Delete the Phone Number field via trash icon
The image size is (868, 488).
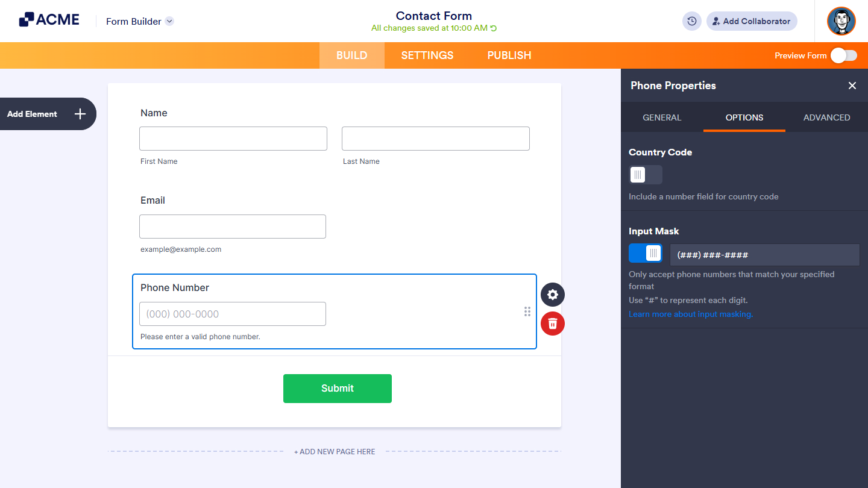[552, 324]
